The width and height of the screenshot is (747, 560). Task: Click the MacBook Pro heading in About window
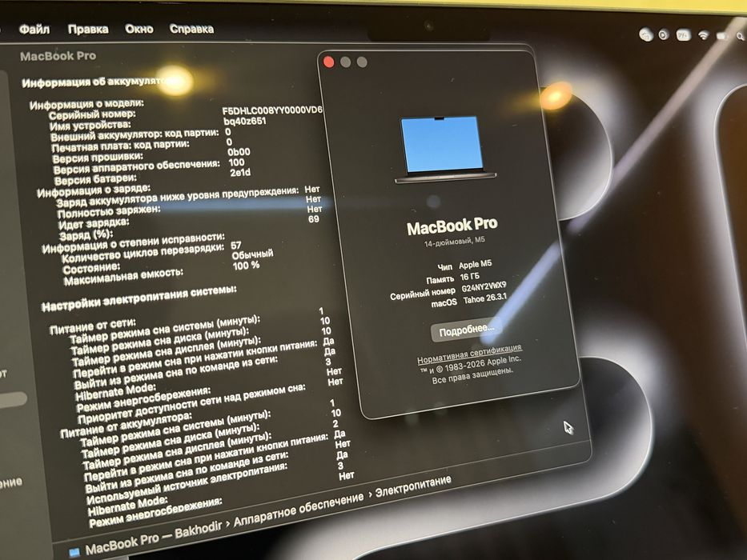pyautogui.click(x=452, y=226)
